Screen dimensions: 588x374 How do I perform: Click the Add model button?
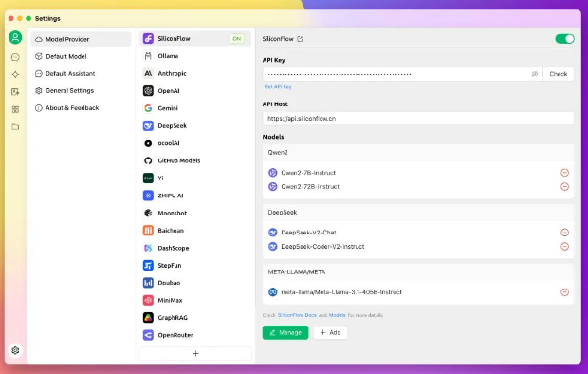pyautogui.click(x=330, y=332)
